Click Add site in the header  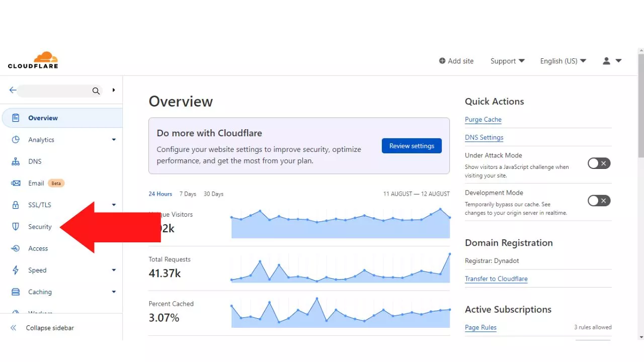click(x=456, y=61)
